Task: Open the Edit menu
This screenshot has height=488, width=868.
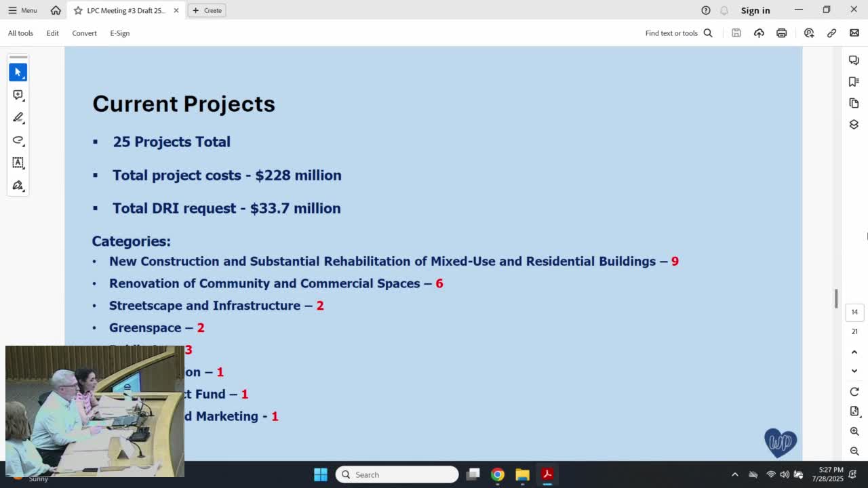Action: [x=52, y=33]
